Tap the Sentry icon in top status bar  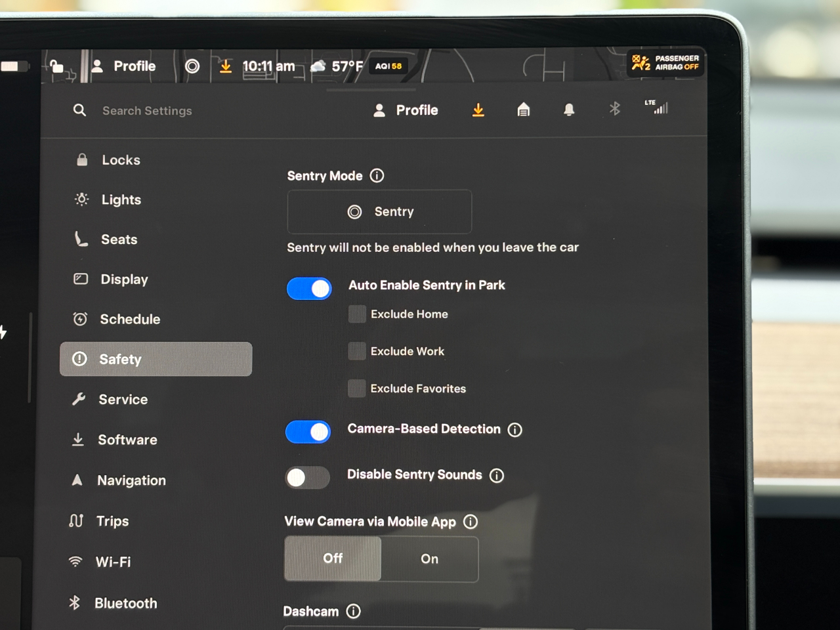(192, 66)
